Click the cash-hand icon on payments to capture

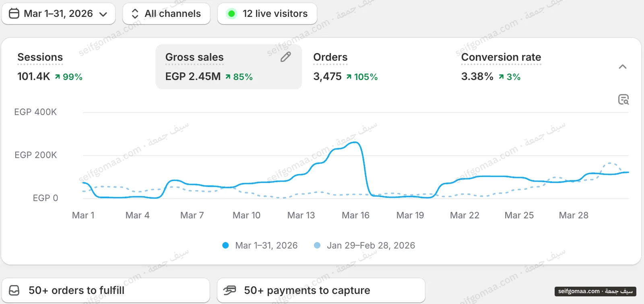coord(230,290)
